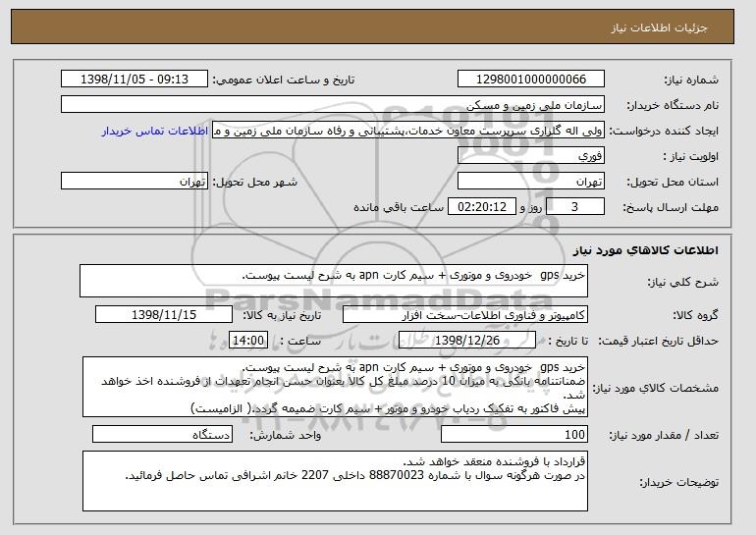Viewport: 756px width, 535px height.
Task: Open the اطلاعات تماس خریدار link
Action: tap(155, 131)
